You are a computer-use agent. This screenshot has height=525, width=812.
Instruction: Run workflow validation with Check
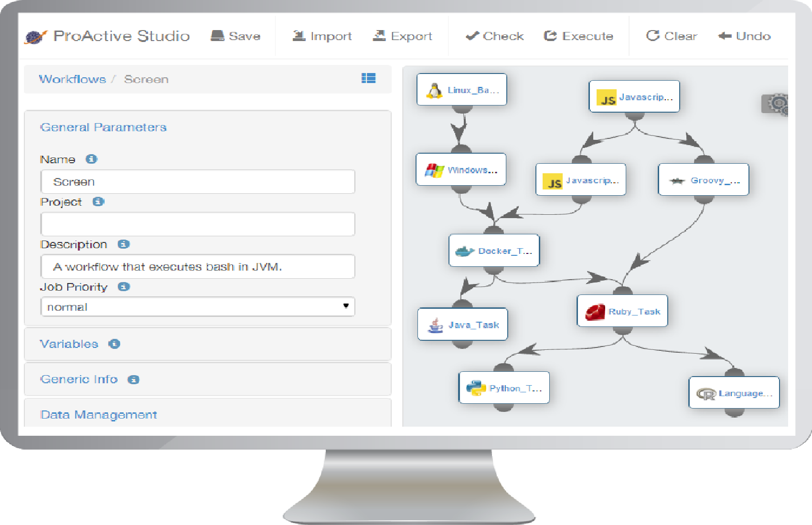pos(494,36)
